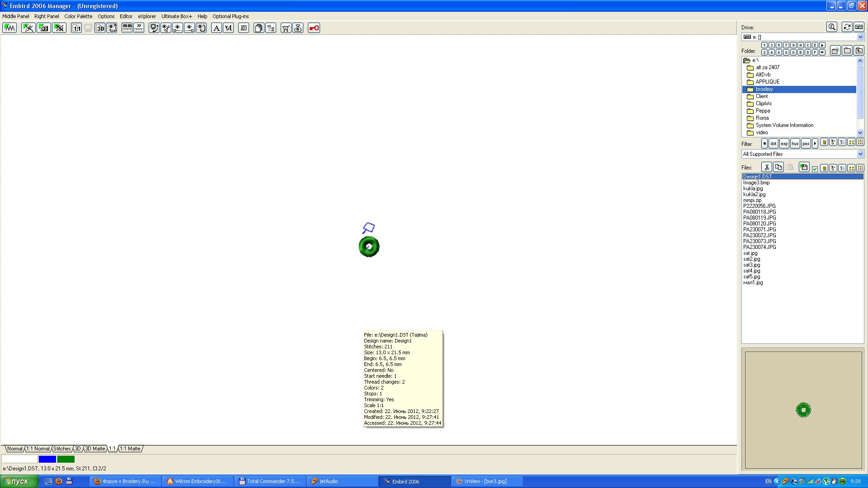Expand more filter formats arrow
The height and width of the screenshot is (488, 868).
click(x=815, y=144)
